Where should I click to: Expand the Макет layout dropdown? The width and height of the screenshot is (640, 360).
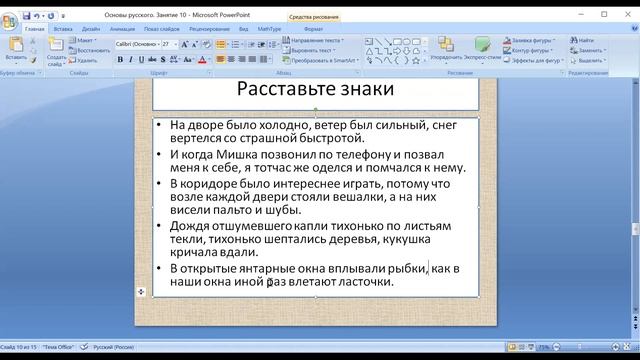(x=83, y=40)
